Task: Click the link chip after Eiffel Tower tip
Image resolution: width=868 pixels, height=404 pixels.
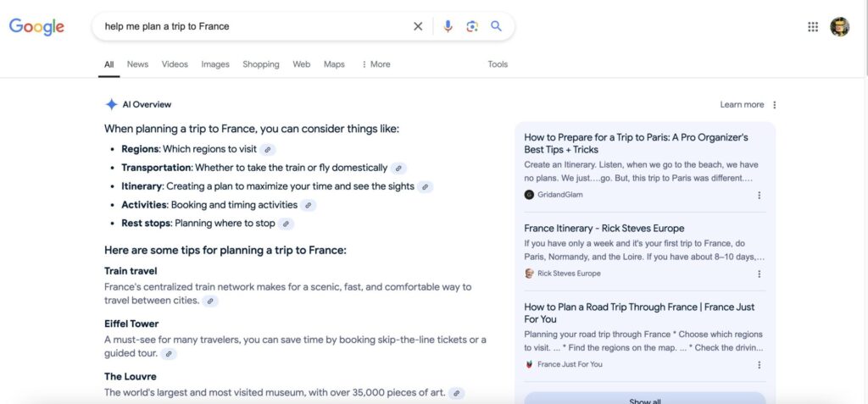Action: point(169,353)
